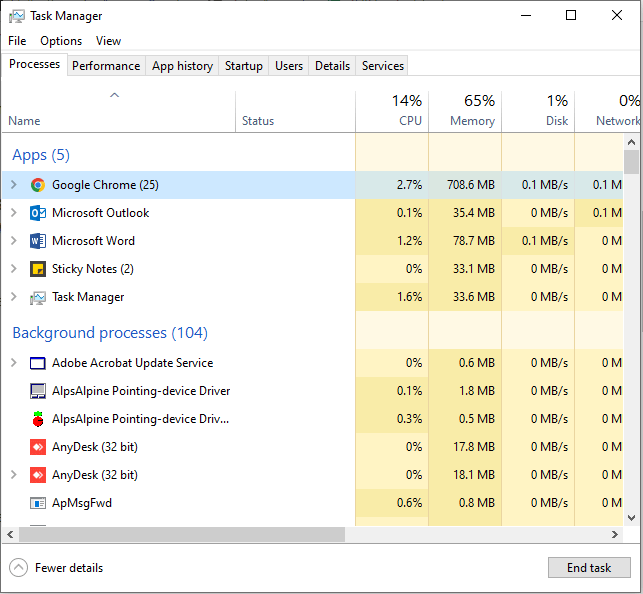Image resolution: width=643 pixels, height=594 pixels.
Task: Select the Google Chrome (25) row text
Action: pos(105,185)
